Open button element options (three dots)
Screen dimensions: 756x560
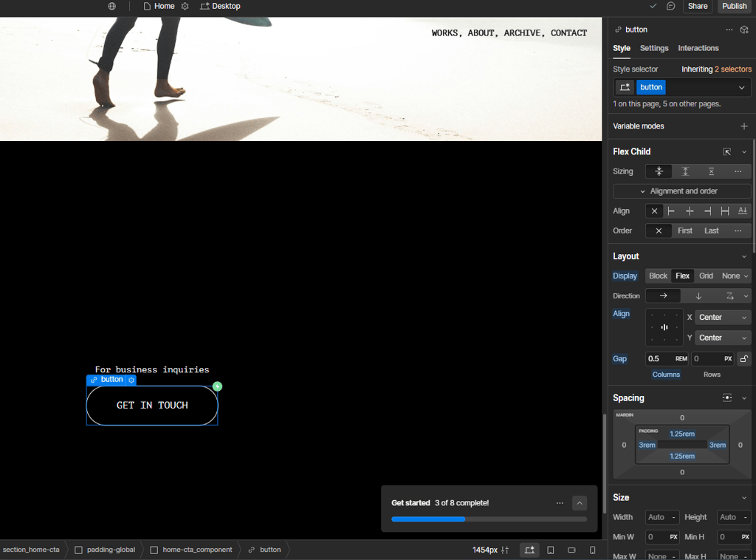(729, 30)
